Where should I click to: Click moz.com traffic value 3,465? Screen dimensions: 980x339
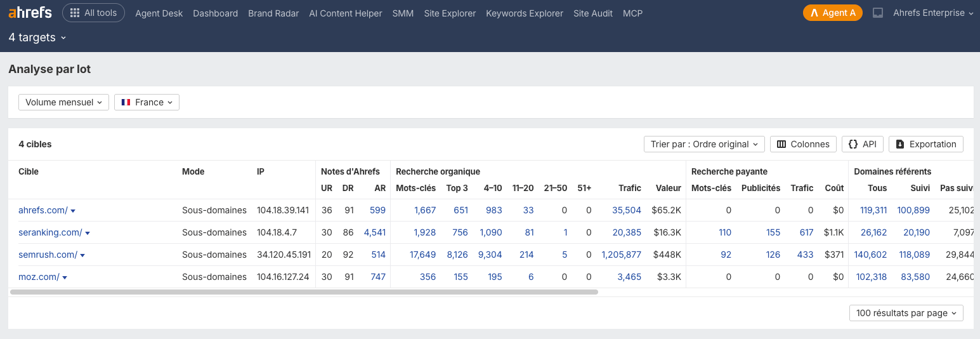629,277
